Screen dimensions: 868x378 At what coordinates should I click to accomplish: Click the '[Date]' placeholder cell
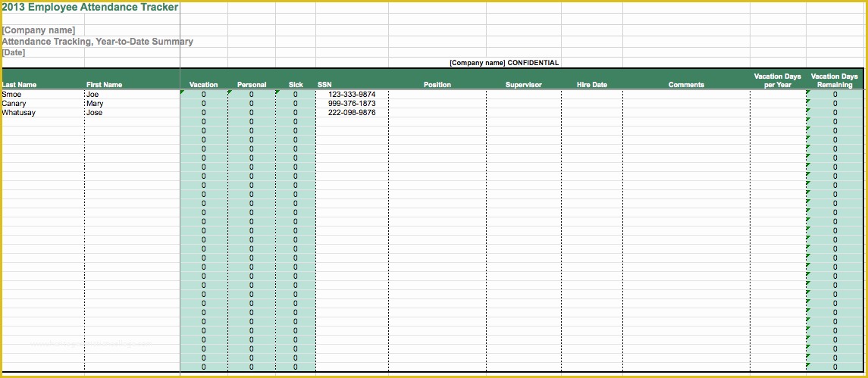(14, 52)
